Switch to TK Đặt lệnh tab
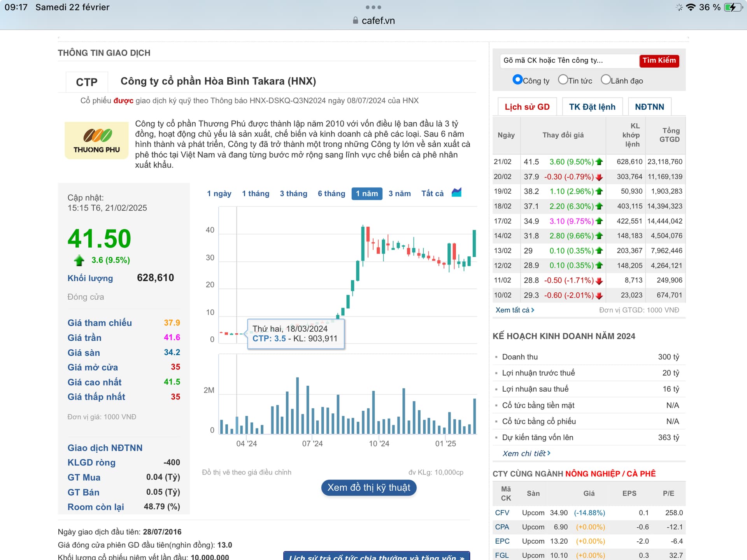 pos(592,107)
